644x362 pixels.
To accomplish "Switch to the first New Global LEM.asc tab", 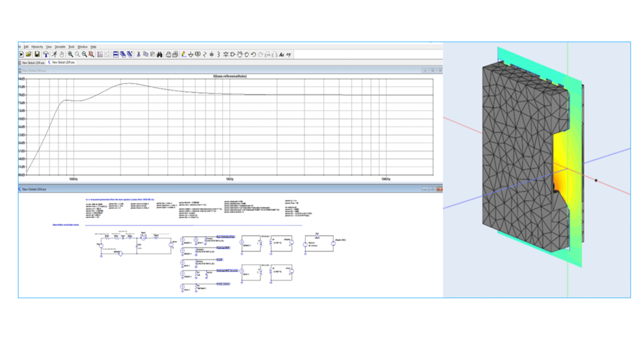I will click(x=33, y=63).
